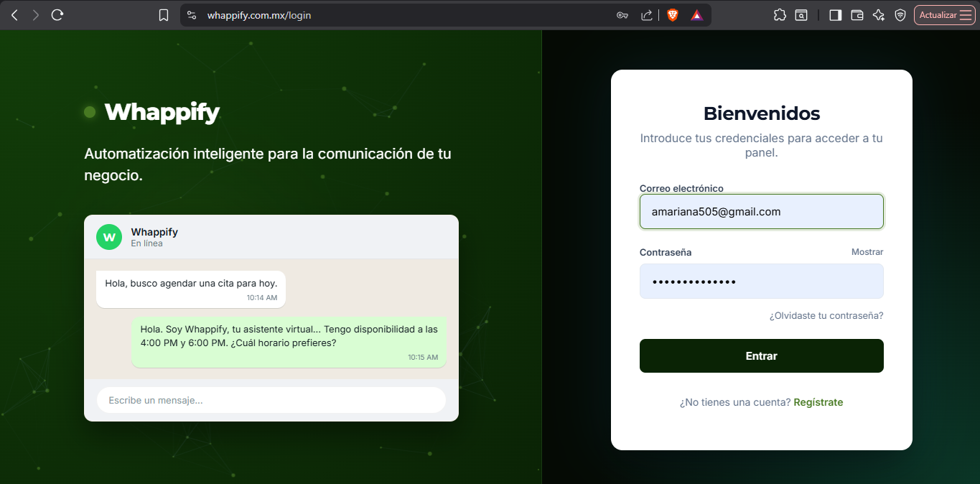
Task: Click the Contraseña password field
Action: [x=762, y=281]
